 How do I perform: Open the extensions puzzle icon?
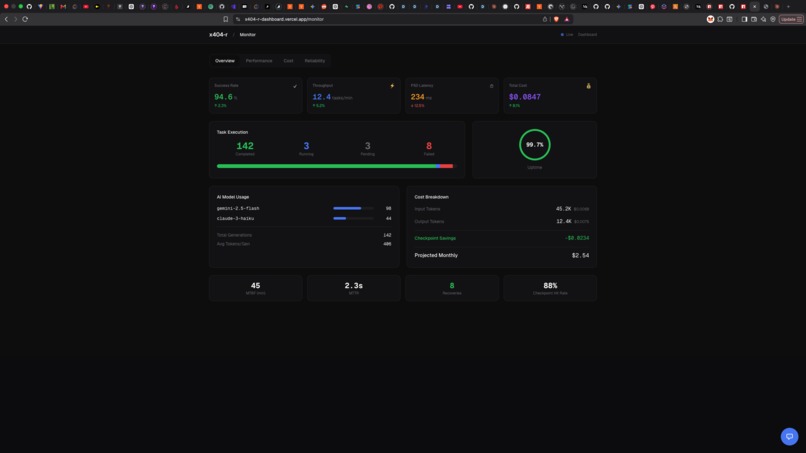click(720, 19)
